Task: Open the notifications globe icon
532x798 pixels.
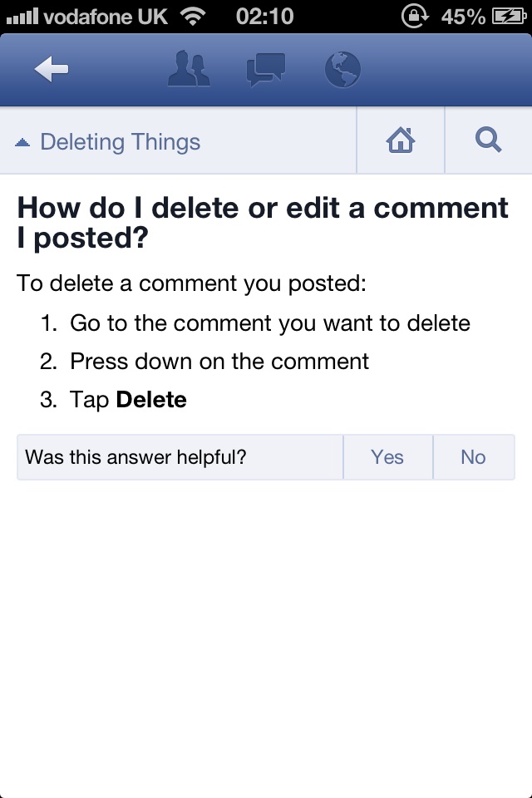Action: point(342,69)
